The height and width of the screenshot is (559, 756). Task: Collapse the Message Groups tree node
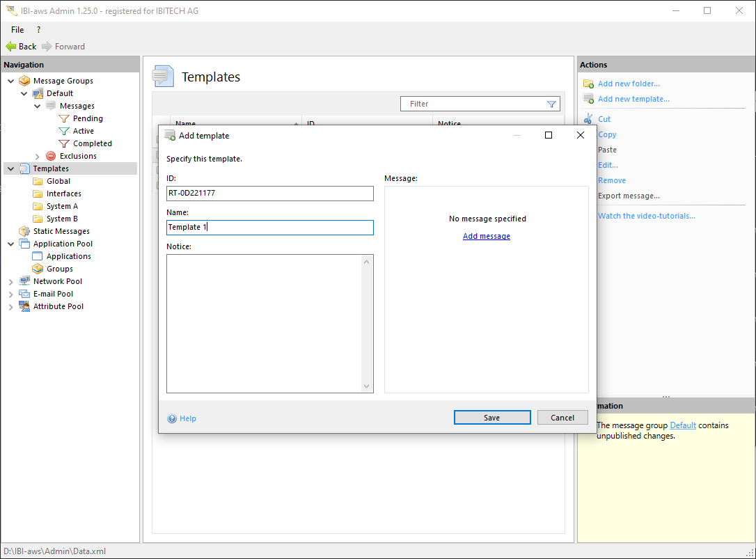click(10, 81)
